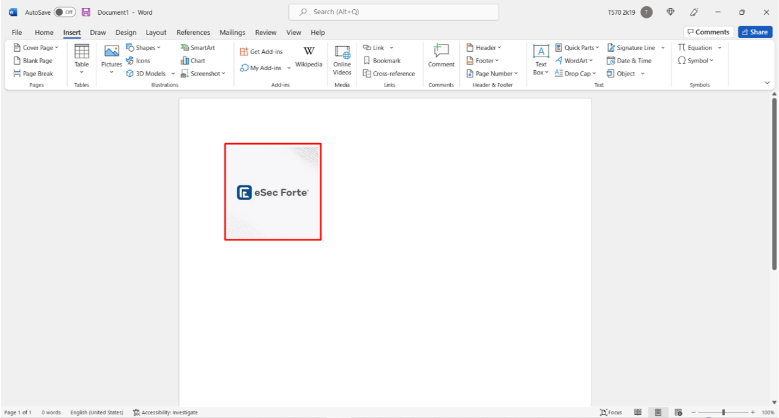Collapse the ribbon with the chevron
Image resolution: width=779 pixels, height=418 pixels.
click(x=767, y=83)
